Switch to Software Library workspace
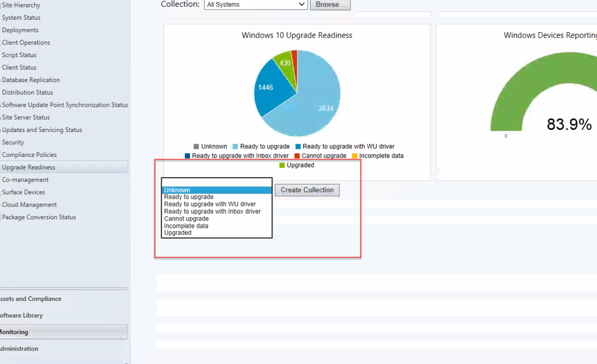Viewport: 597px width, 364px height. pyautogui.click(x=21, y=315)
